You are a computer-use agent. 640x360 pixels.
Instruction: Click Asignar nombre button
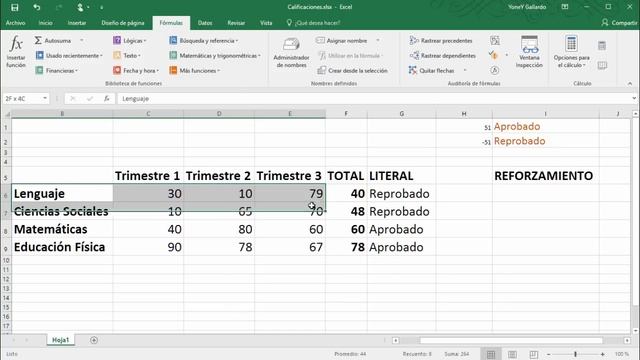[x=342, y=40]
